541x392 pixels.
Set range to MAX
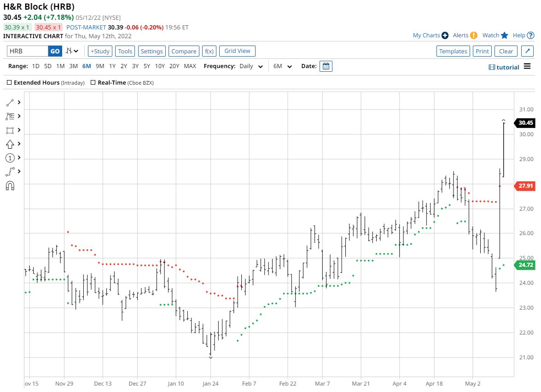click(x=190, y=66)
